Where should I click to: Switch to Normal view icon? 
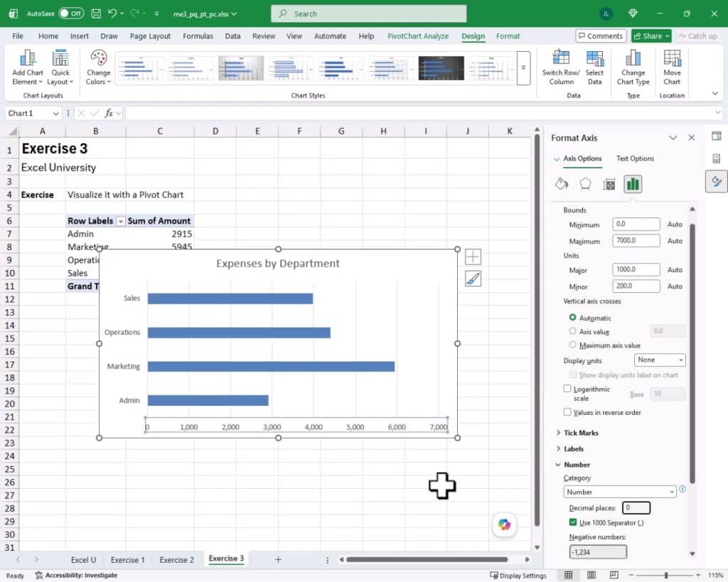coord(568,575)
